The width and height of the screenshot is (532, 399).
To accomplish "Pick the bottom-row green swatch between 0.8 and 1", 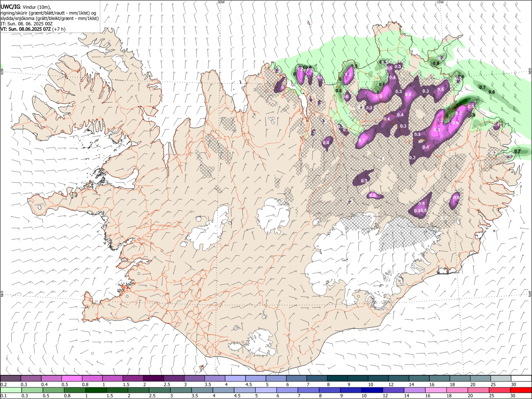I will pos(74,390).
